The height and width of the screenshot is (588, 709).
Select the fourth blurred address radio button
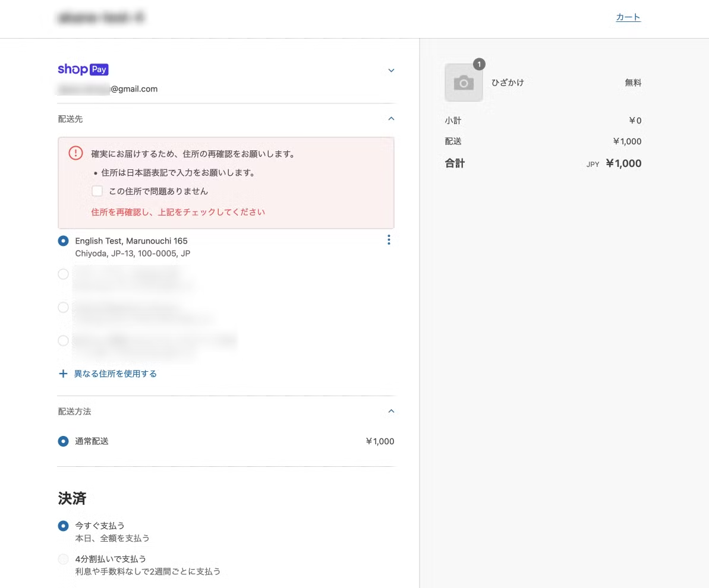pyautogui.click(x=64, y=340)
